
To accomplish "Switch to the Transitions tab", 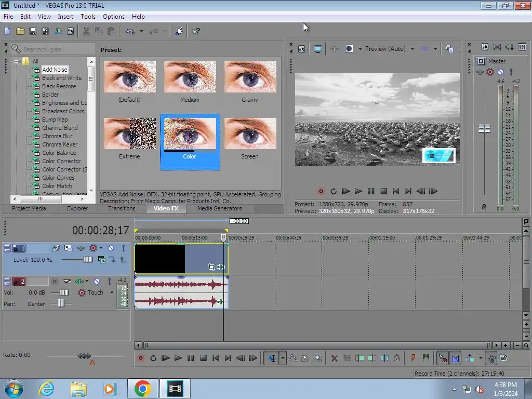I will click(x=122, y=208).
